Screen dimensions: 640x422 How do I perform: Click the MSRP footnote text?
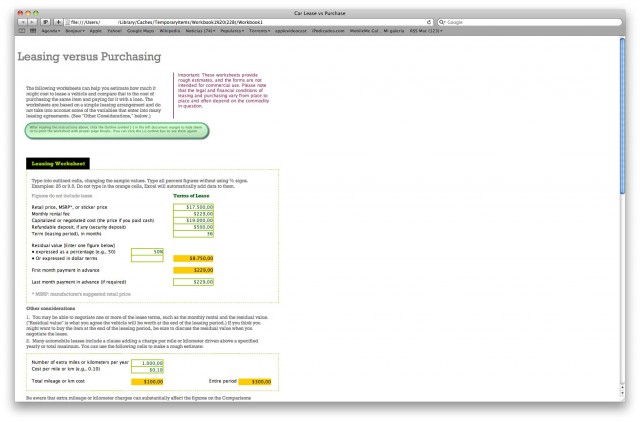[81, 294]
